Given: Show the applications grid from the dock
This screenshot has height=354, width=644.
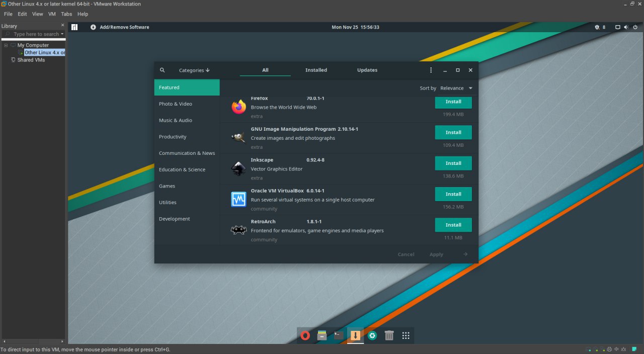Looking at the screenshot, I should [406, 335].
